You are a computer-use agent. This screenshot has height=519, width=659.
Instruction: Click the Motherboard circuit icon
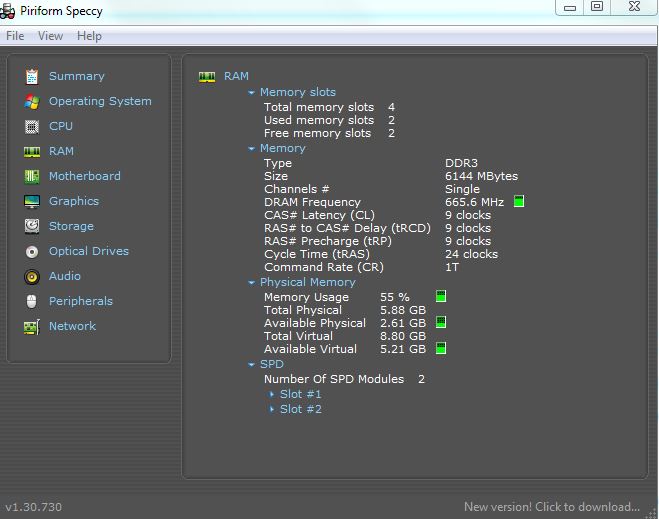32,177
